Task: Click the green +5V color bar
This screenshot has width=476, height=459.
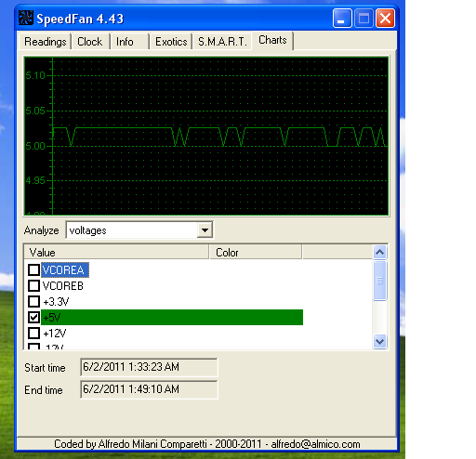Action: click(172, 317)
